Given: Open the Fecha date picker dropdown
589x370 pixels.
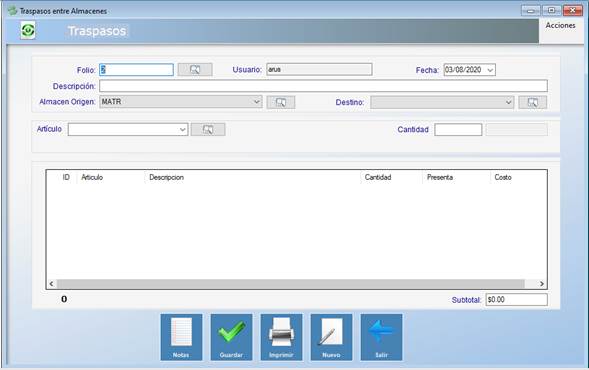Looking at the screenshot, I should (490, 70).
